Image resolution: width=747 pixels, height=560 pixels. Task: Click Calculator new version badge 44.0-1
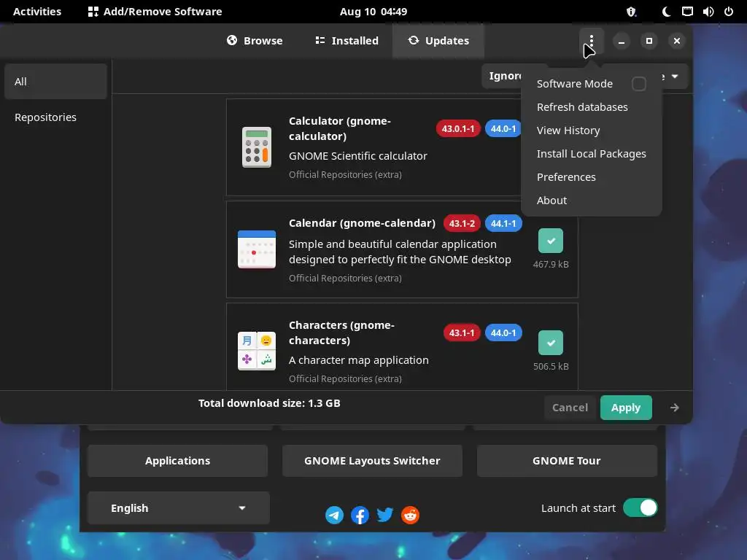click(x=503, y=128)
